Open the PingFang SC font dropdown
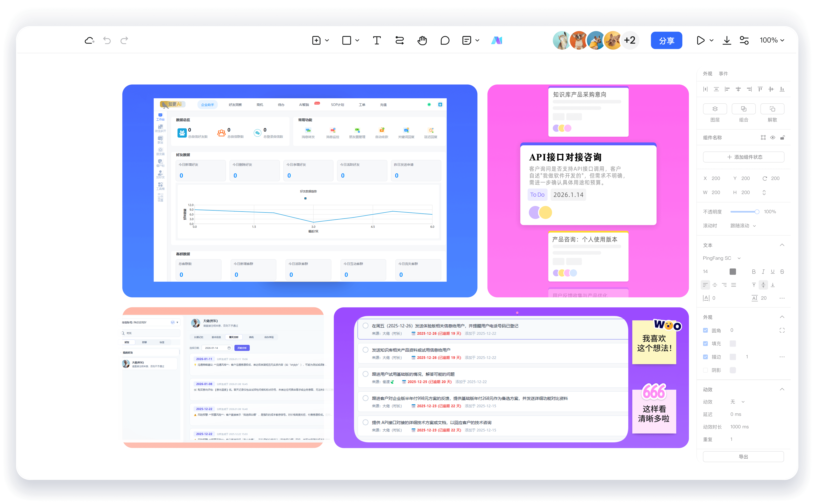The image size is (814, 504). (x=721, y=258)
